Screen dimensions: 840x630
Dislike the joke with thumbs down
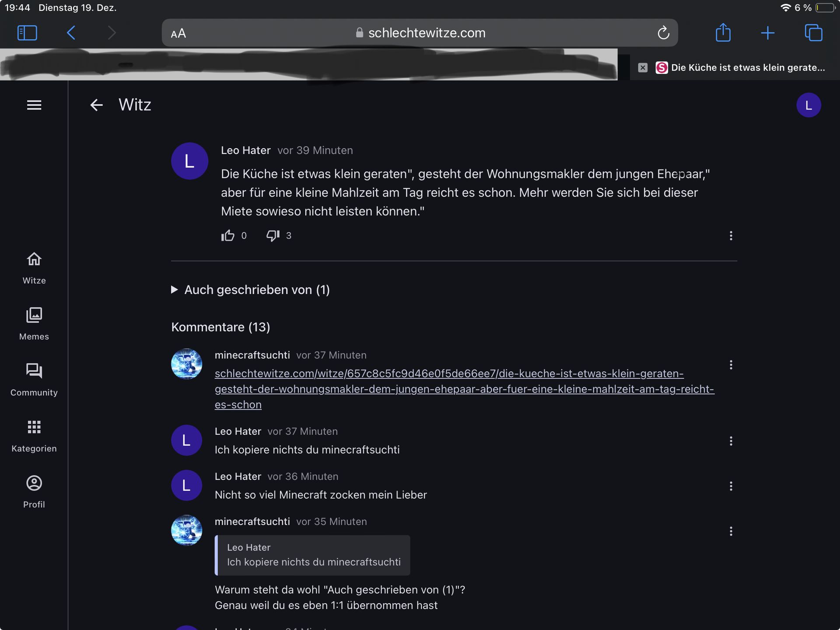[x=273, y=236]
